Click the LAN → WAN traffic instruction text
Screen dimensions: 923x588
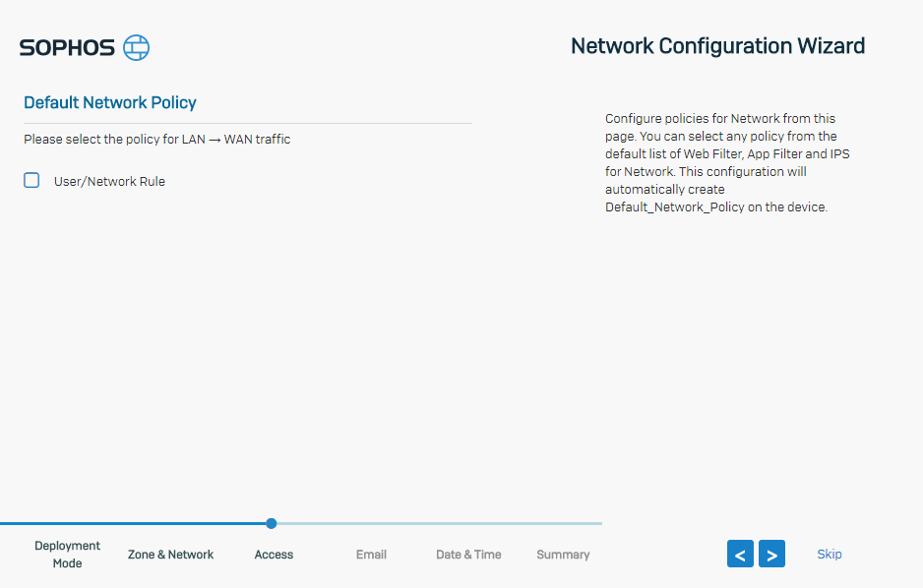pyautogui.click(x=157, y=140)
